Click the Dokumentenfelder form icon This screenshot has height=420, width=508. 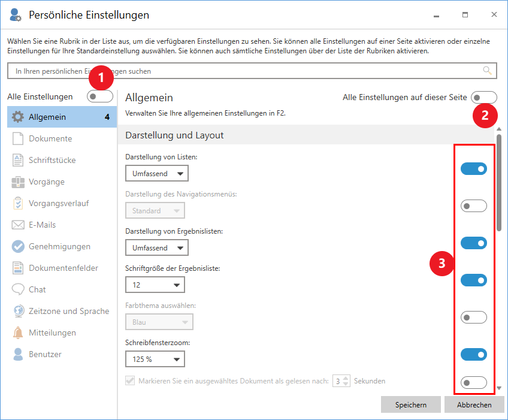(18, 268)
